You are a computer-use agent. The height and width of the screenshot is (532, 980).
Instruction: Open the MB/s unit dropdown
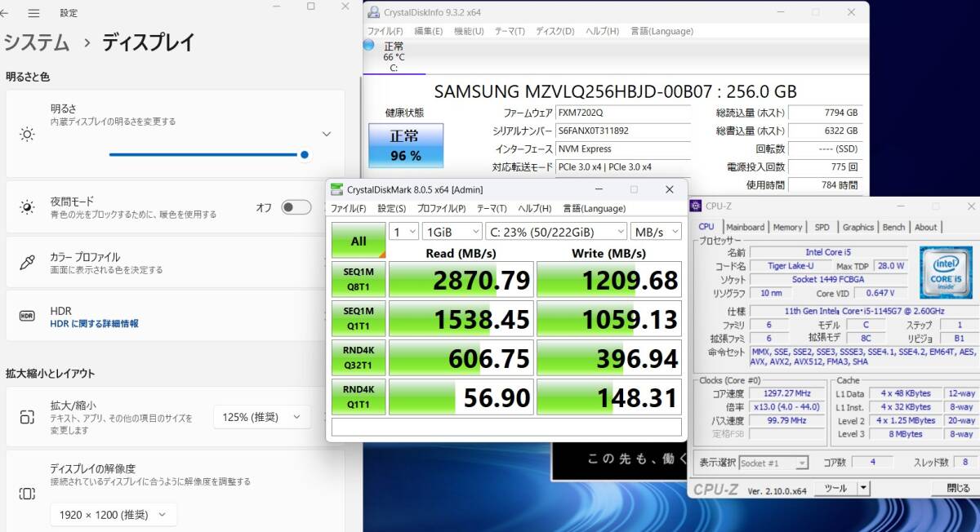pyautogui.click(x=656, y=233)
